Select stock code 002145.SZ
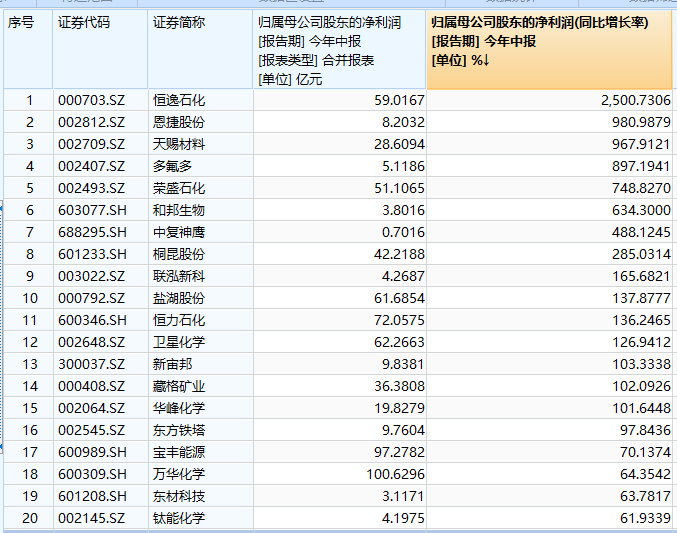The image size is (677, 533). pyautogui.click(x=100, y=518)
